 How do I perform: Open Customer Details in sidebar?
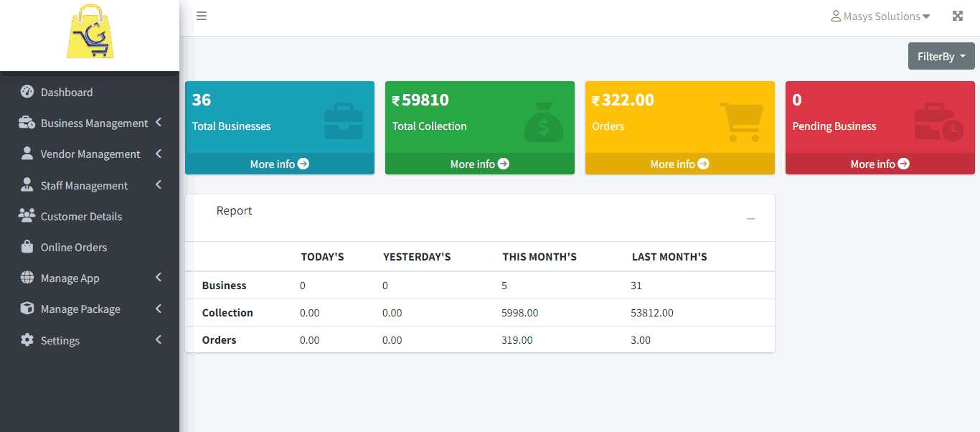click(x=81, y=216)
